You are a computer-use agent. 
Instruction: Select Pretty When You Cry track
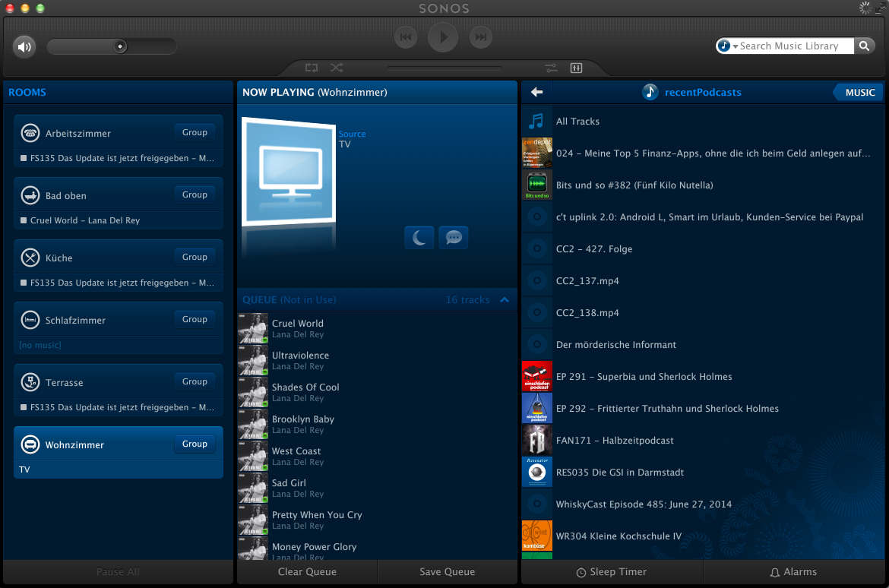pyautogui.click(x=377, y=520)
